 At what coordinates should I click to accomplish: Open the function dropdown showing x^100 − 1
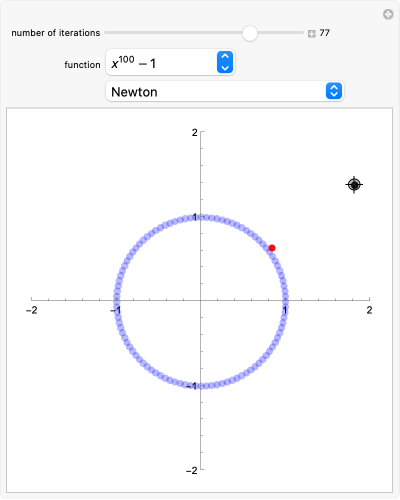point(170,62)
